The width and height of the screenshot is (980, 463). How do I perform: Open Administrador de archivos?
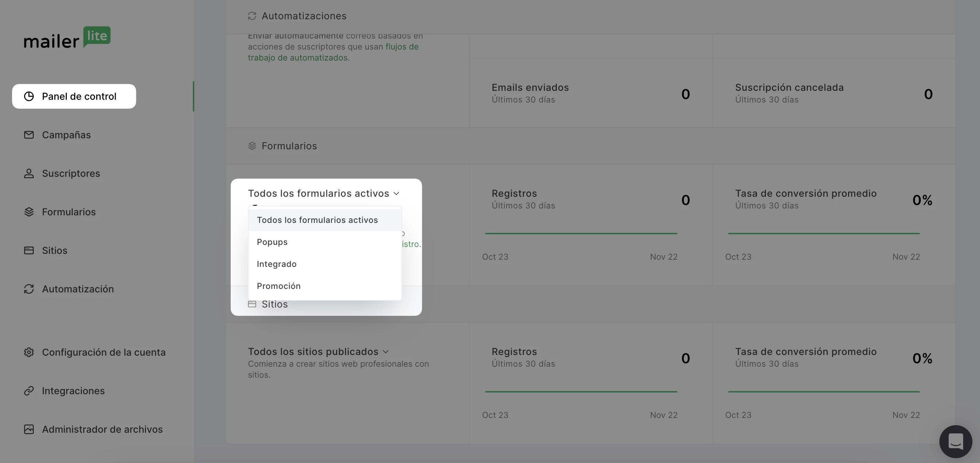coord(102,429)
